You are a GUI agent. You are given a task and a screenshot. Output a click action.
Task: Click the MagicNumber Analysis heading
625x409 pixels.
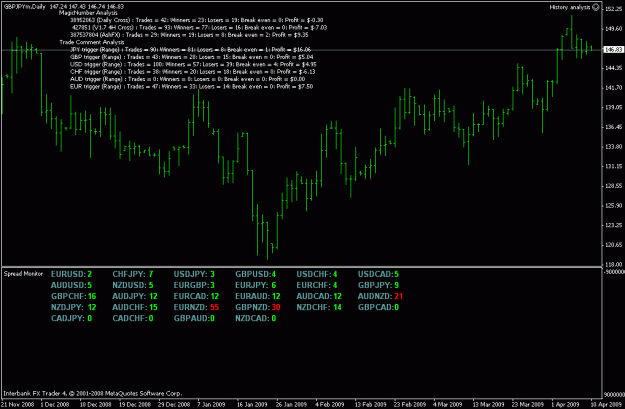pos(88,13)
